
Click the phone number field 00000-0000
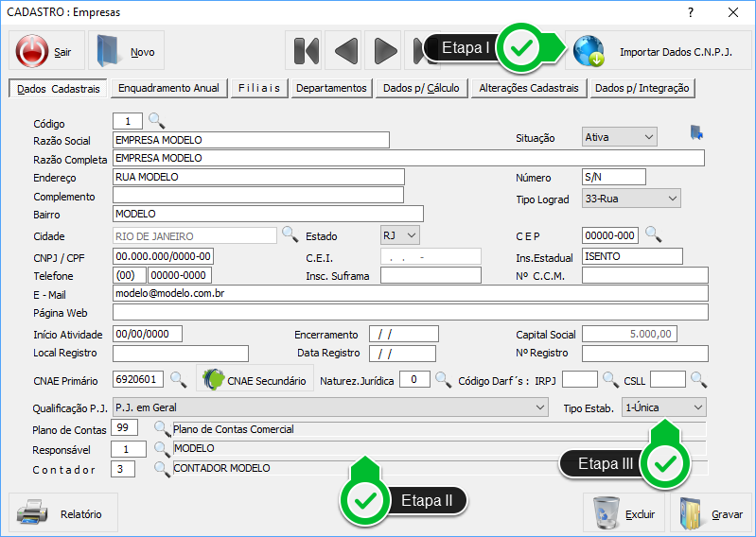180,275
